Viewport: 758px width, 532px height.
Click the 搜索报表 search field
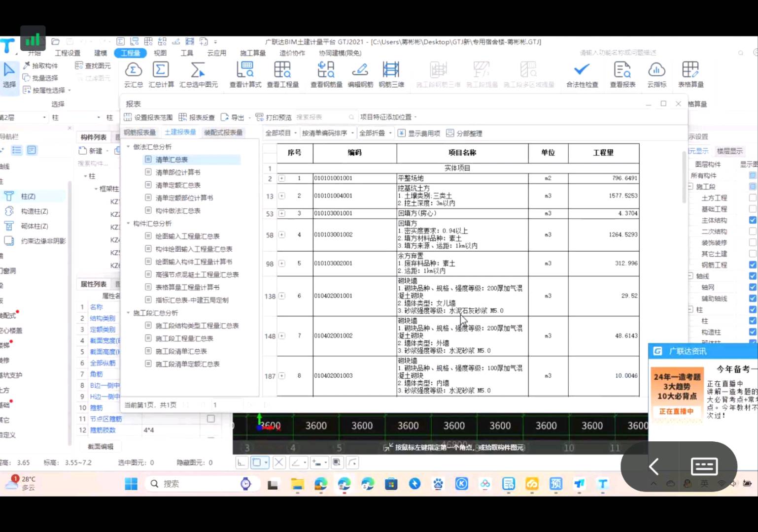point(325,117)
